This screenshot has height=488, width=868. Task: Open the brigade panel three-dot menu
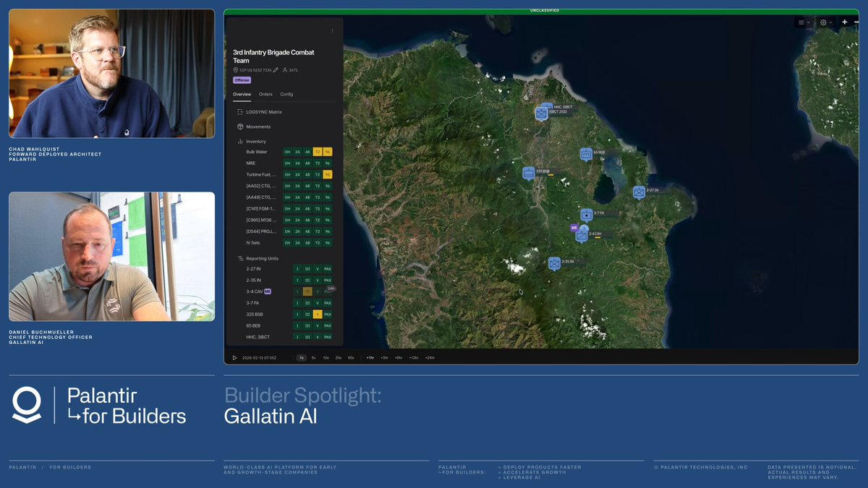(332, 31)
